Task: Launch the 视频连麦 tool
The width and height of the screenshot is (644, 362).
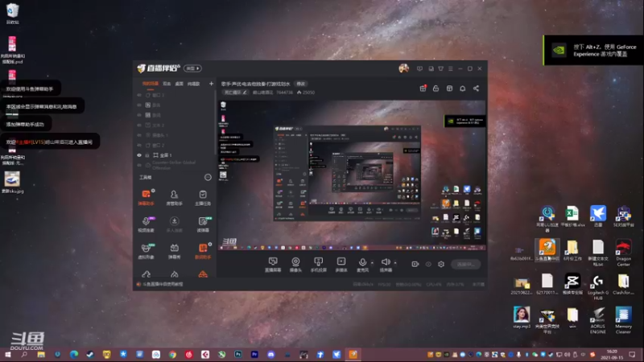Action: click(x=146, y=224)
